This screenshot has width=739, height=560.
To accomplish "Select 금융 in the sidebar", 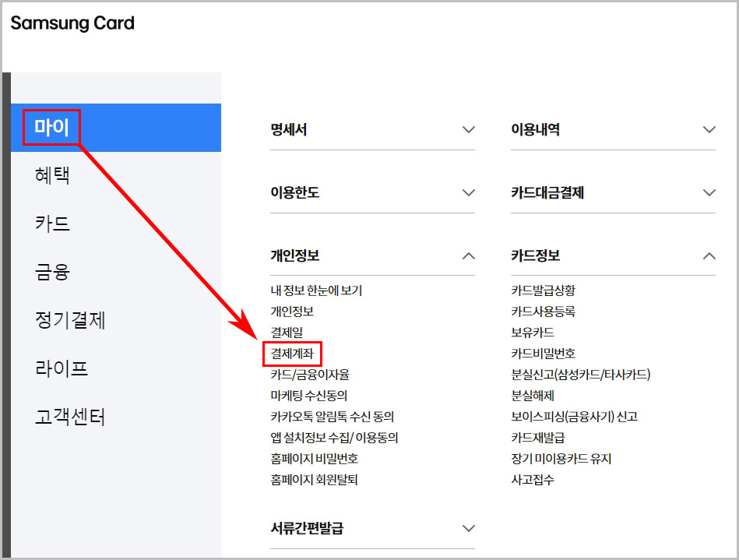I will tap(51, 273).
